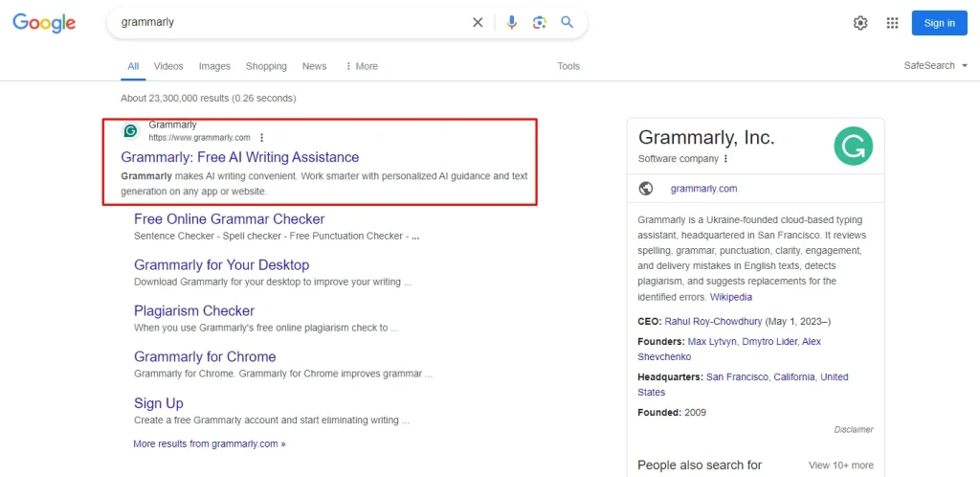Click View 10+ more link

click(x=841, y=466)
